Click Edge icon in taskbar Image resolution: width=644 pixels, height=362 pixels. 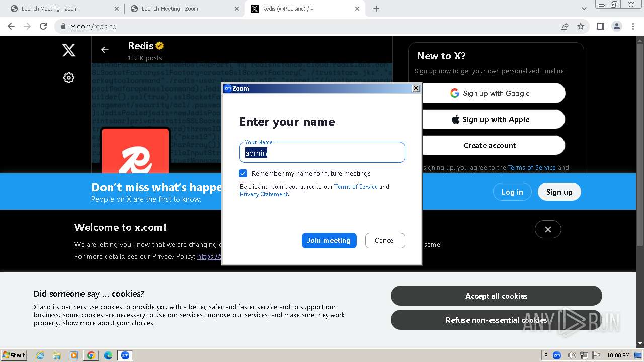click(108, 355)
